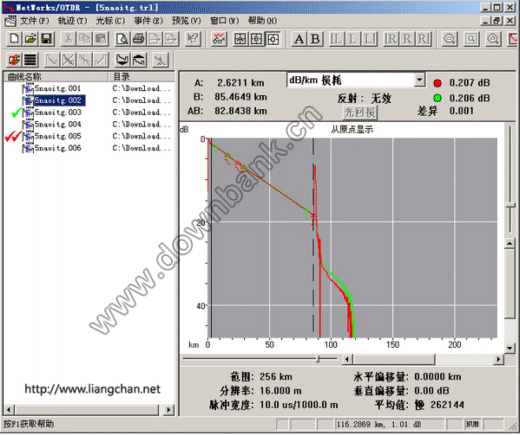
Task: Click status bar reading 116.2869 km, 1.01 dB
Action: (378, 424)
